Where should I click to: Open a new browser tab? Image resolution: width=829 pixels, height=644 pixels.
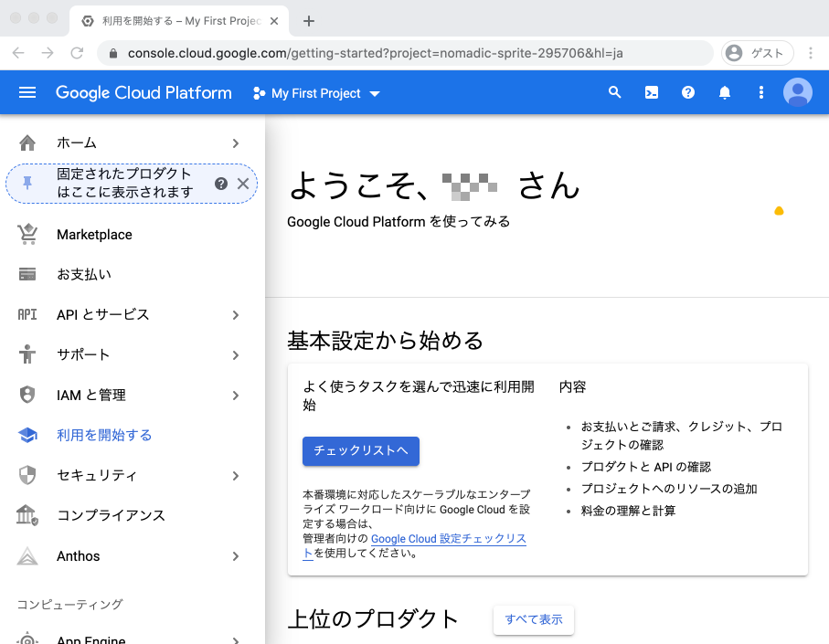309,21
